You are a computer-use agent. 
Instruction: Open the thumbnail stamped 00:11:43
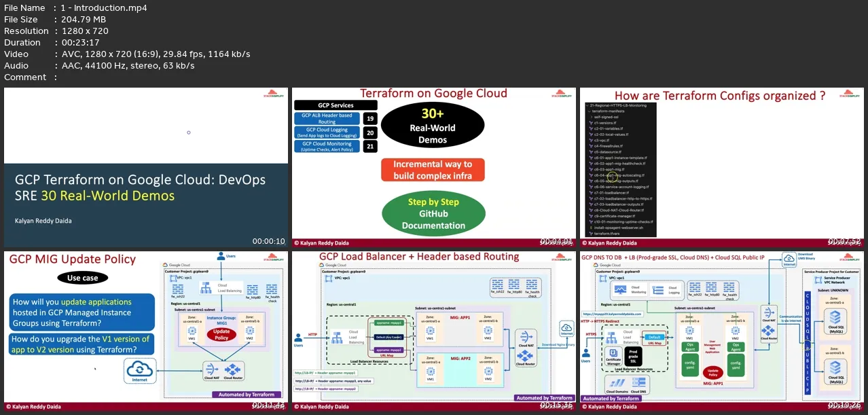(146, 331)
